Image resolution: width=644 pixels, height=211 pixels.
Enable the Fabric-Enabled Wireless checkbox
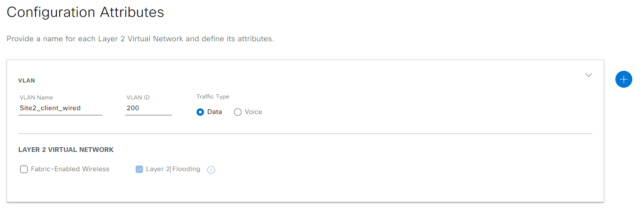pyautogui.click(x=24, y=169)
